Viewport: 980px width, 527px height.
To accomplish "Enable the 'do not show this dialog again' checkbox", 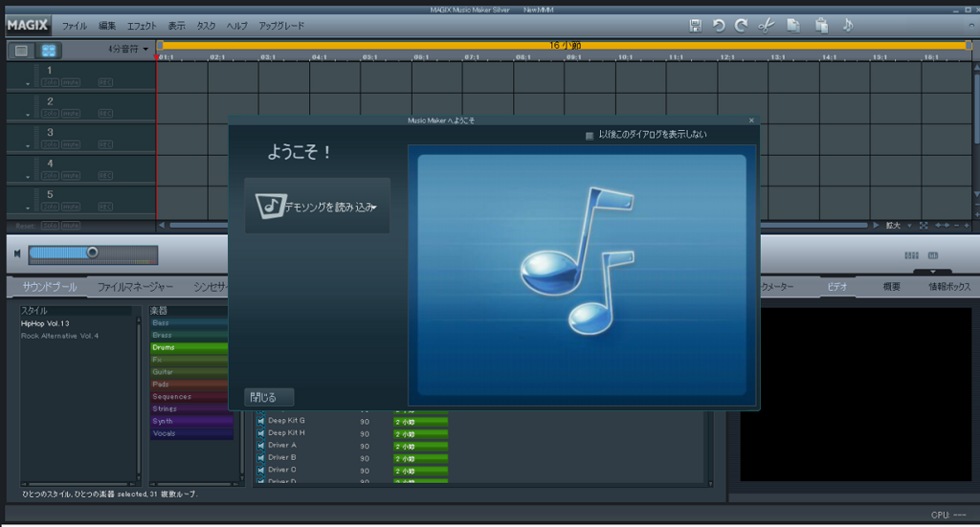I will pyautogui.click(x=590, y=136).
